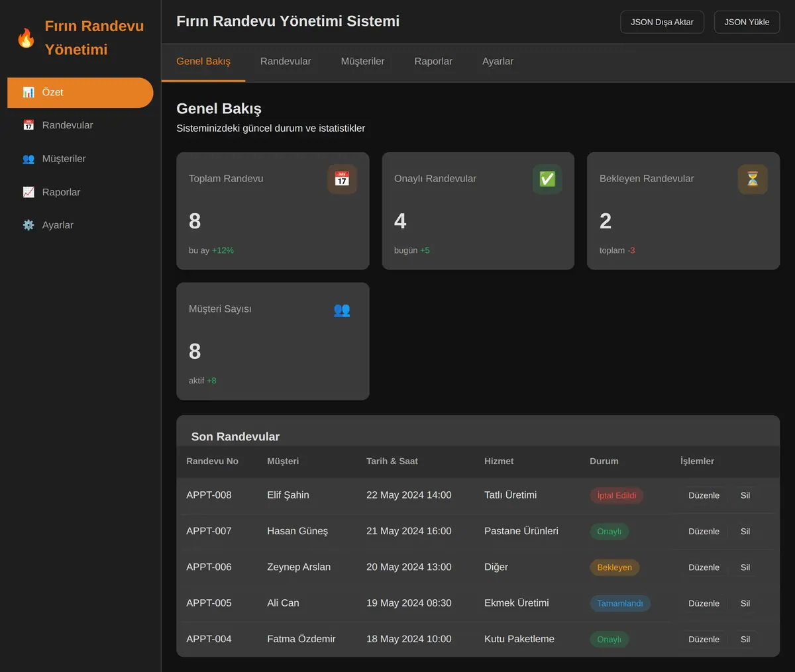Viewport: 795px width, 672px height.
Task: Open the Genel Bakış tab
Action: click(x=203, y=62)
